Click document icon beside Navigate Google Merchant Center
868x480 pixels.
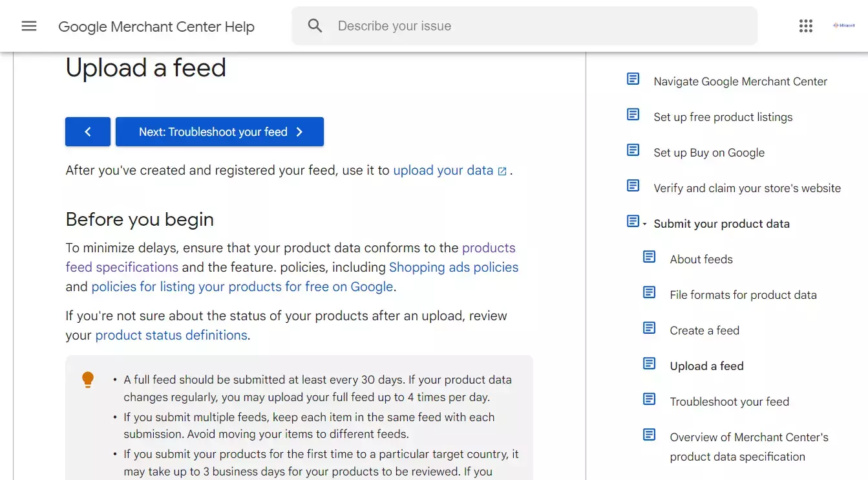coord(633,79)
